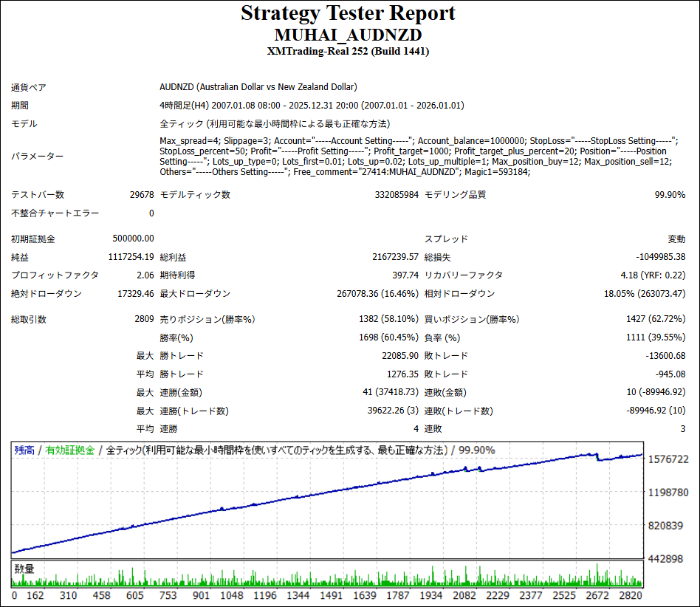This screenshot has width=700, height=607.
Task: Click the 1344 x-axis tick label
Action: pos(298,596)
